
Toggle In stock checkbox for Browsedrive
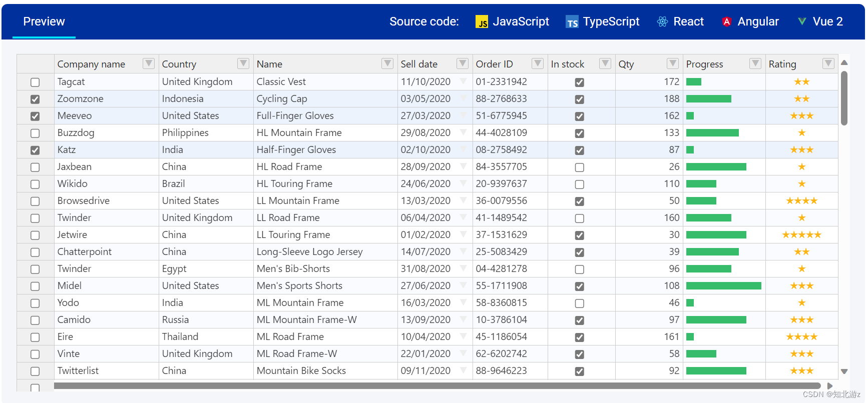(580, 201)
